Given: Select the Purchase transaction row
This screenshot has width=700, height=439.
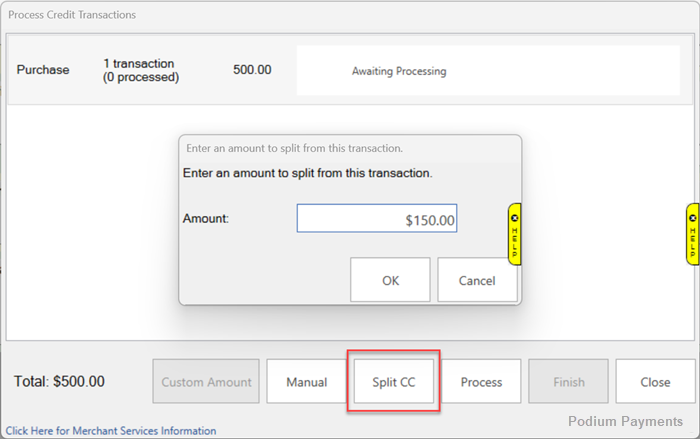Looking at the screenshot, I should tap(43, 70).
